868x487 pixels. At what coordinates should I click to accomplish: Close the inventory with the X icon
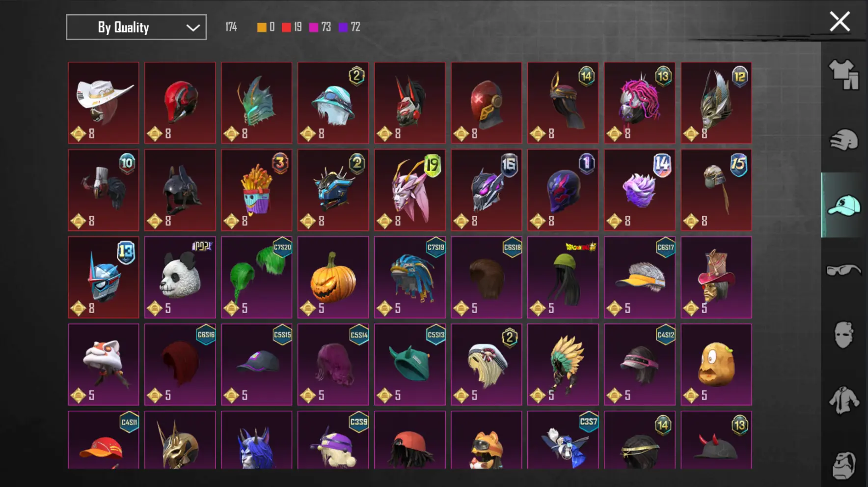pos(840,22)
